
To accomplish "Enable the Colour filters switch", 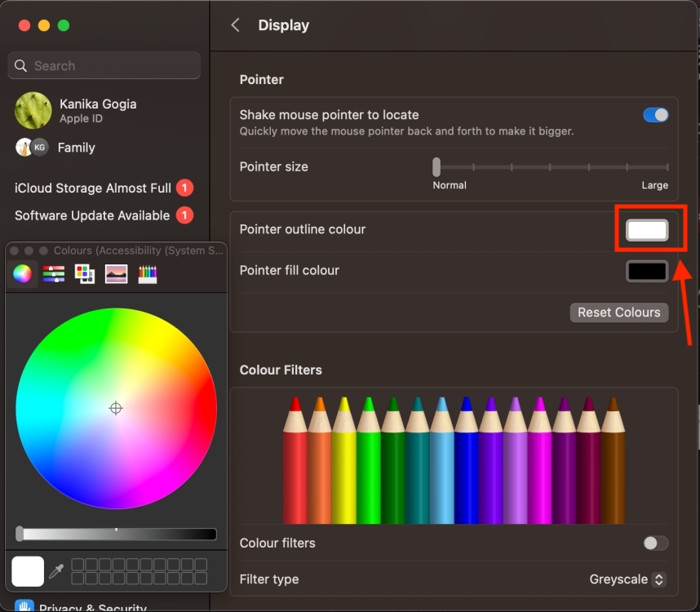I will coord(655,543).
